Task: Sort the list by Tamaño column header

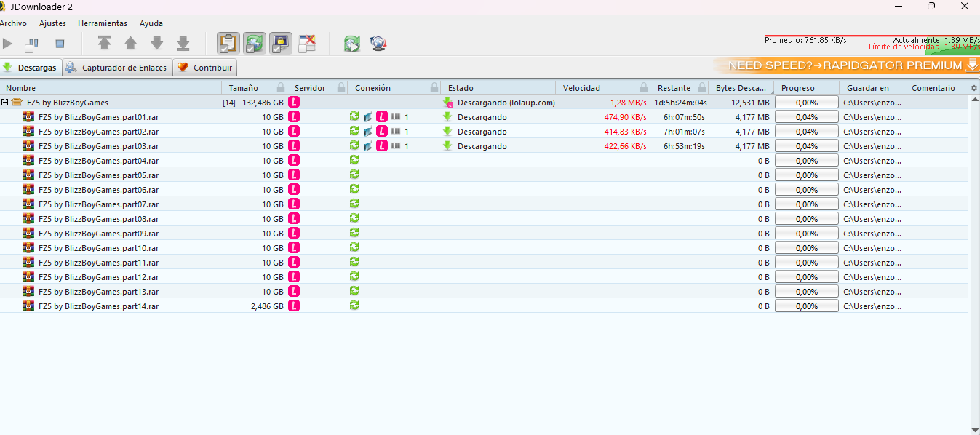Action: (244, 88)
